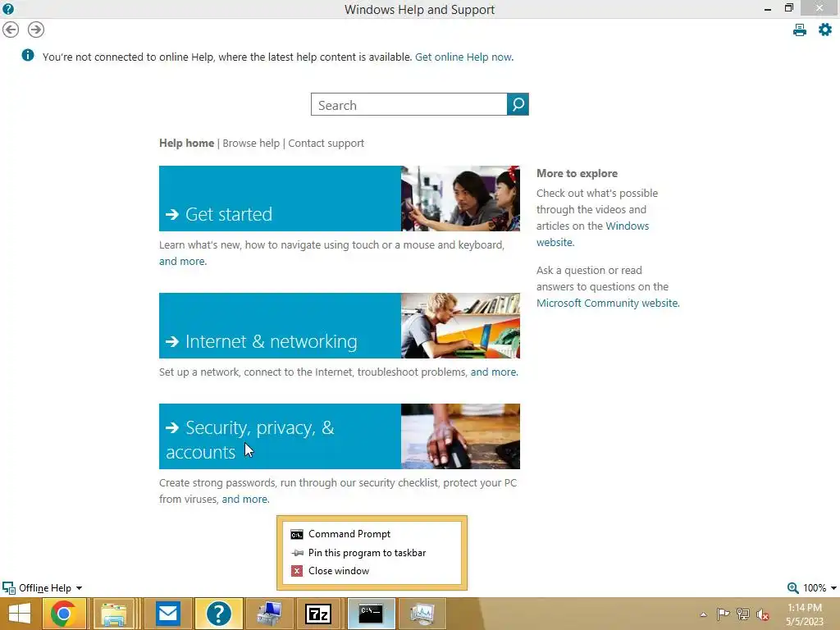Switch to Help and Support taskbar icon
Viewport: 840px width, 630px height.
coord(218,614)
